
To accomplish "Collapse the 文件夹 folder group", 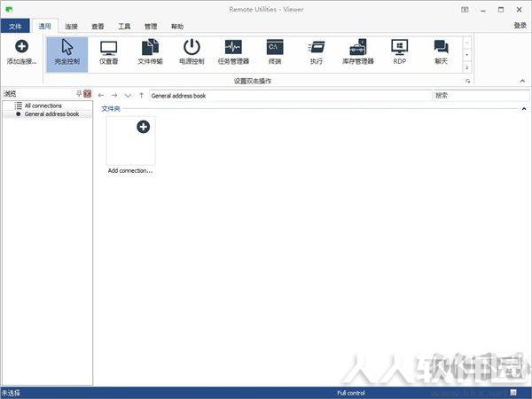I will point(524,109).
